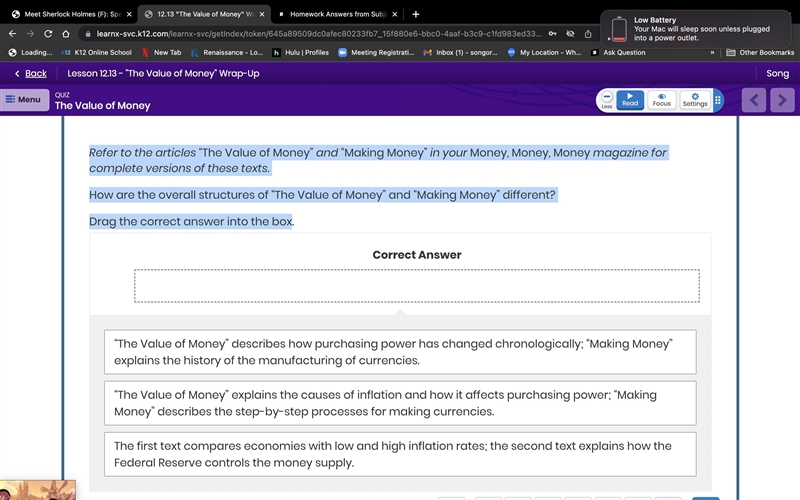800x500 pixels.
Task: Go to the previous quiz page arrow
Action: pos(754,100)
